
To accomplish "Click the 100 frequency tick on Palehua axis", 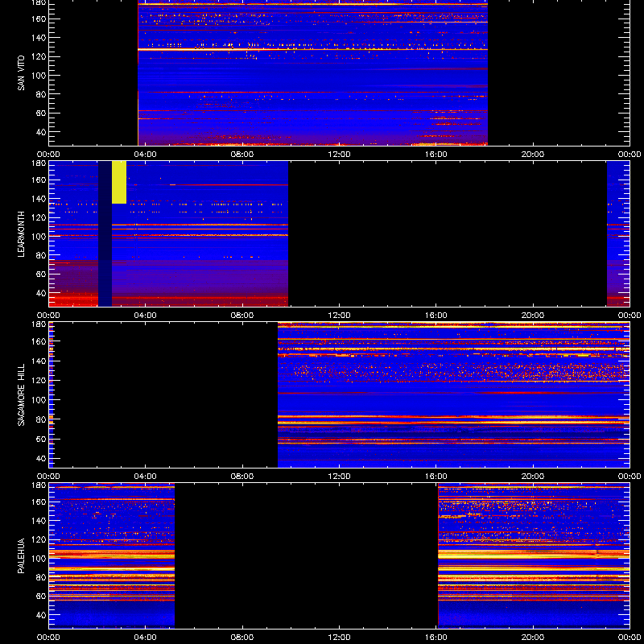I will [39, 558].
